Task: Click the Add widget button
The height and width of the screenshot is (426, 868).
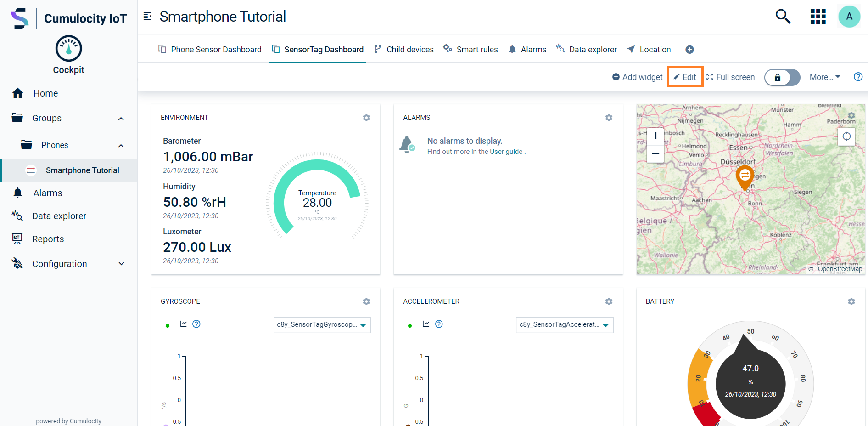Action: pyautogui.click(x=638, y=77)
